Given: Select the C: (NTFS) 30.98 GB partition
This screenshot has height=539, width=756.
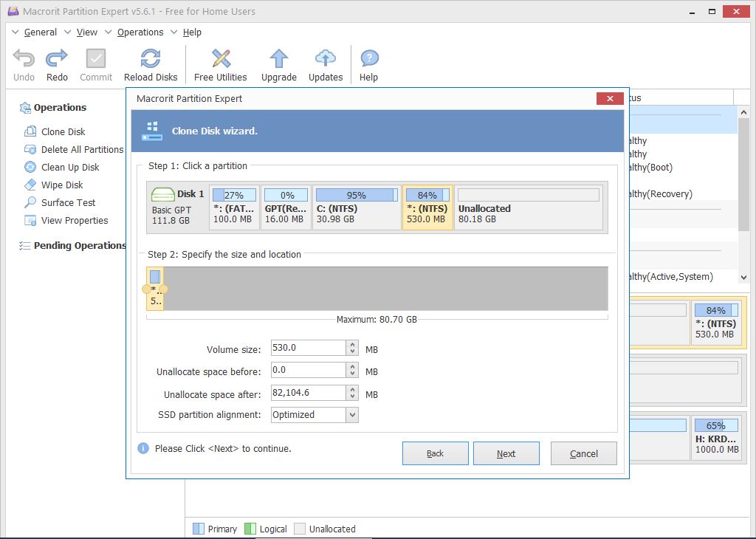Looking at the screenshot, I should click(357, 207).
